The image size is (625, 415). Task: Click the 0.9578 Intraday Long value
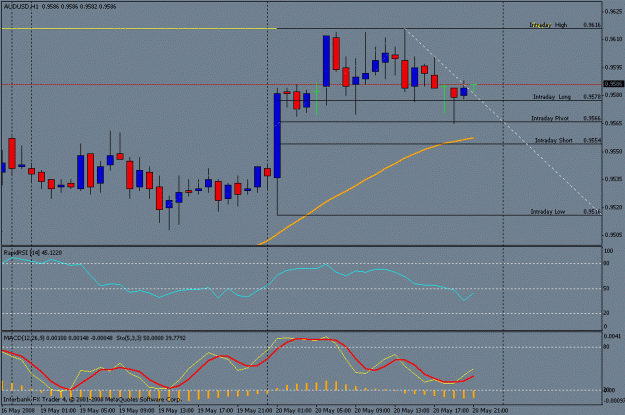coord(592,97)
